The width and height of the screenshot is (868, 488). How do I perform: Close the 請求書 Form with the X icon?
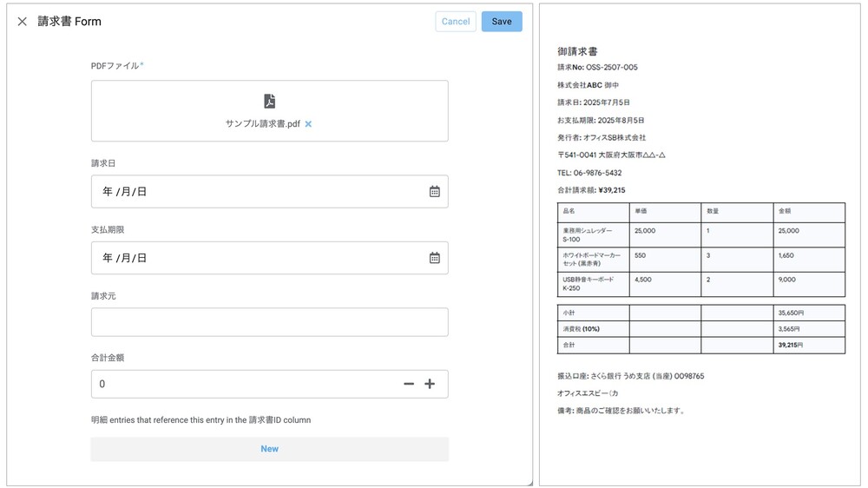[x=23, y=22]
